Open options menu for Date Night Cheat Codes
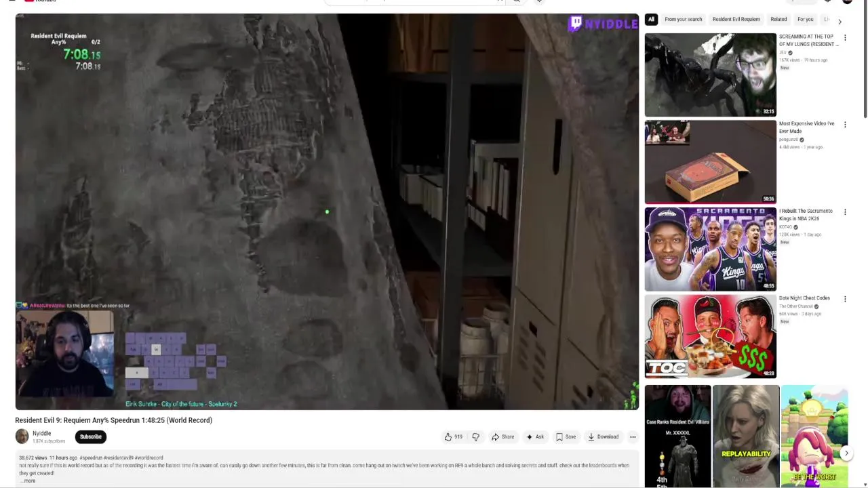 pos(845,299)
